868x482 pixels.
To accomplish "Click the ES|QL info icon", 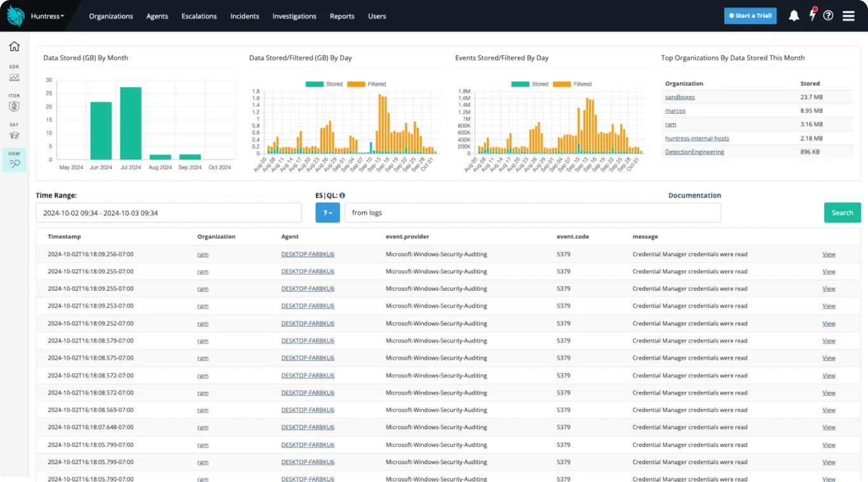I will [342, 196].
